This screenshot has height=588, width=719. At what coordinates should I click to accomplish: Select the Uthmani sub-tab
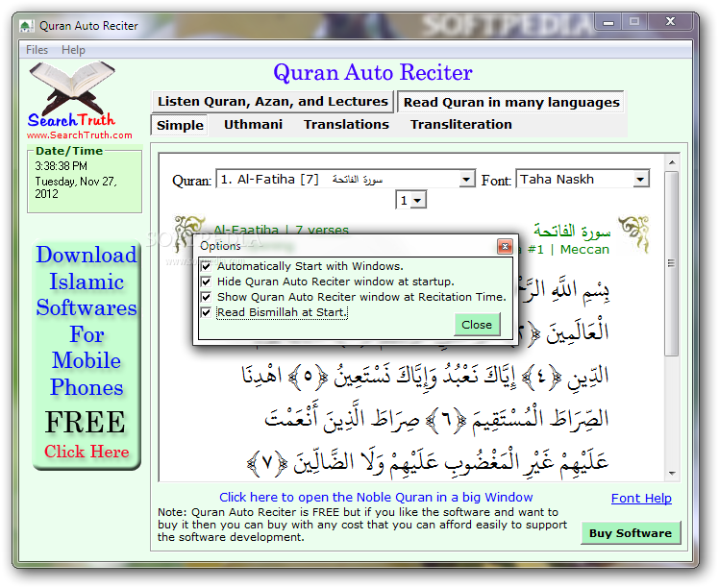[x=253, y=125]
